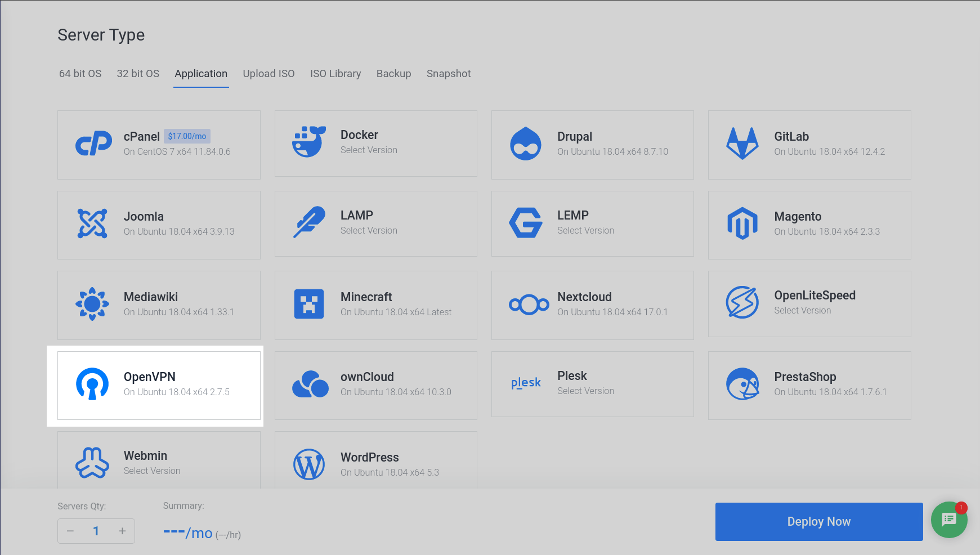The image size is (980, 555).
Task: Select the OpenVPN keyhole icon
Action: click(92, 384)
